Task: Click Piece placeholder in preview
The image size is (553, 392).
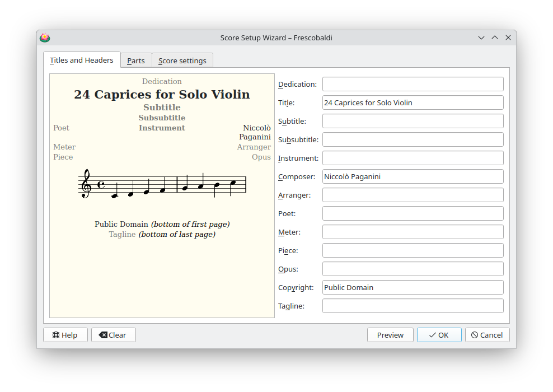Action: 63,157
